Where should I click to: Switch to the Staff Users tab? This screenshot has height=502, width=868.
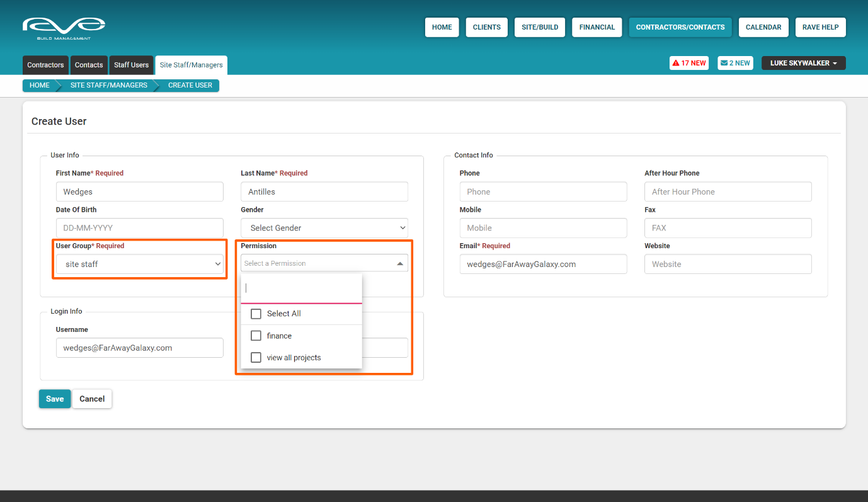tap(131, 65)
